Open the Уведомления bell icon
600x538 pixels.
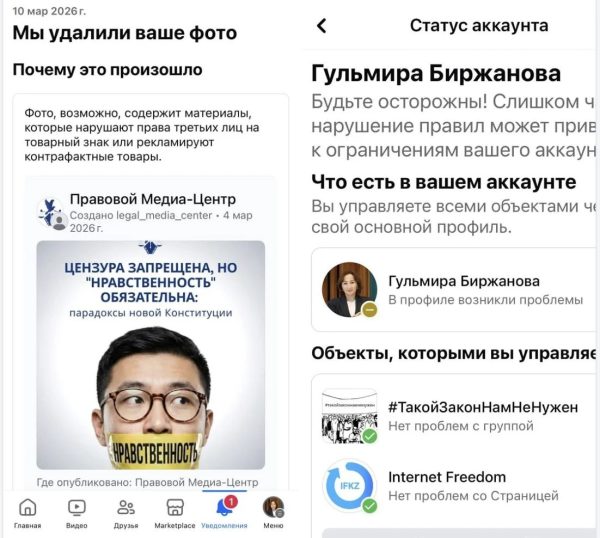pos(224,507)
